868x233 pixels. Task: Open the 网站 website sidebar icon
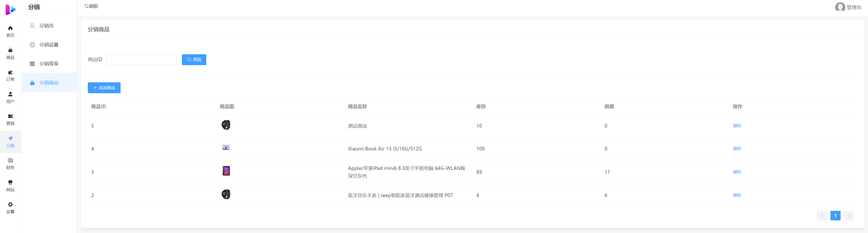(x=10, y=182)
